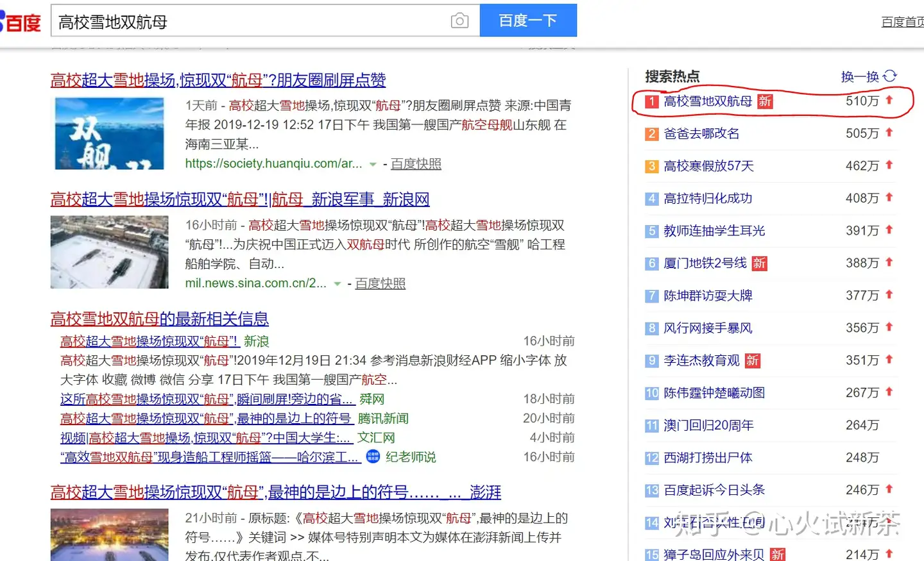The image size is (924, 561).
Task: Open the 纪老师说 news item
Action: pyautogui.click(x=209, y=456)
